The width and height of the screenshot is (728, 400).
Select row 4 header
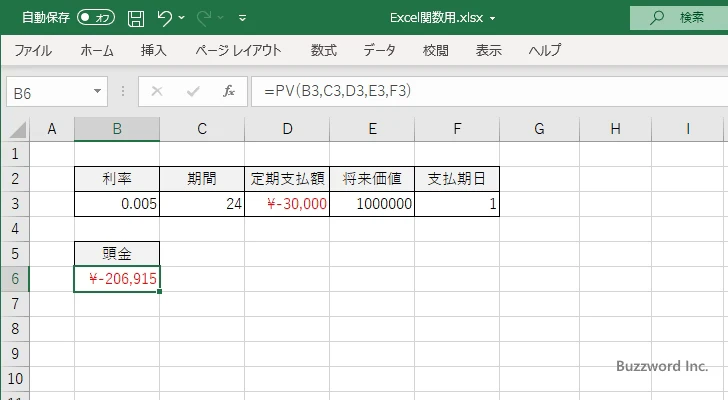point(15,229)
